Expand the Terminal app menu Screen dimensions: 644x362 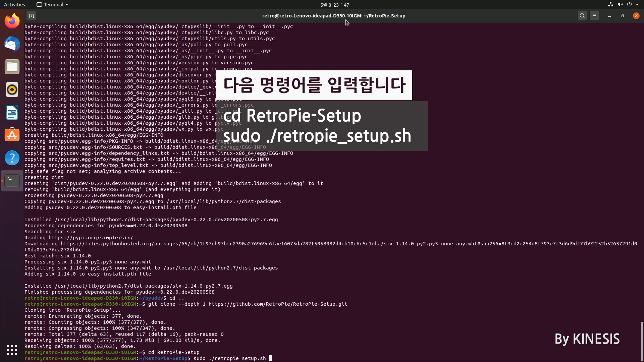point(52,5)
